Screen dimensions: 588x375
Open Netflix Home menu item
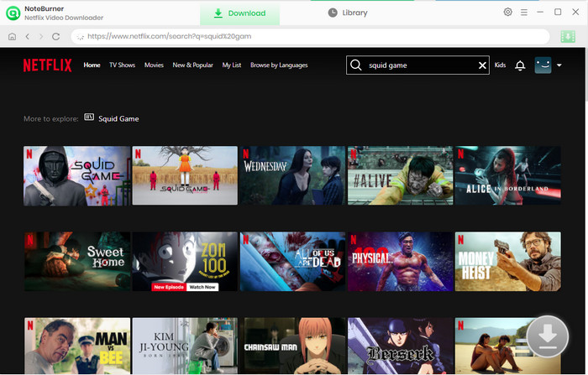coord(92,65)
